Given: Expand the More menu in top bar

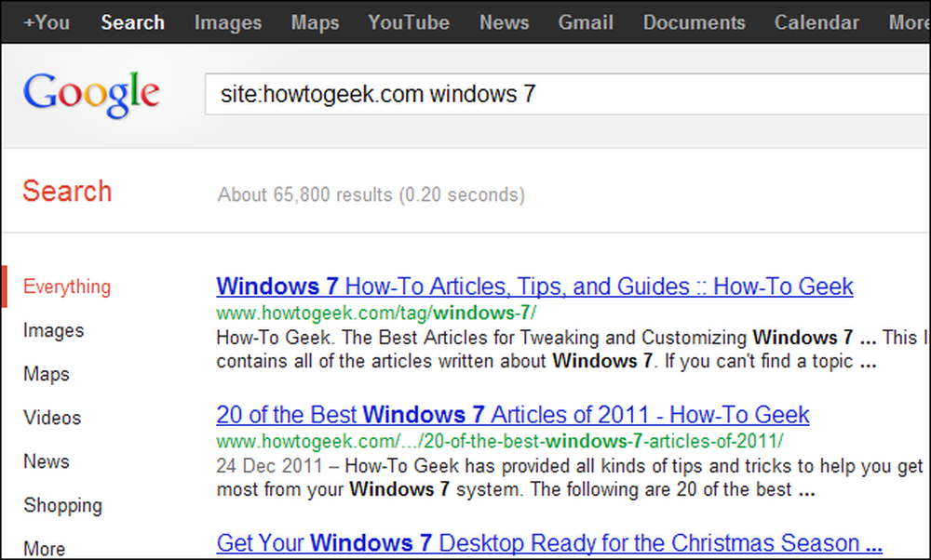Looking at the screenshot, I should (x=909, y=22).
